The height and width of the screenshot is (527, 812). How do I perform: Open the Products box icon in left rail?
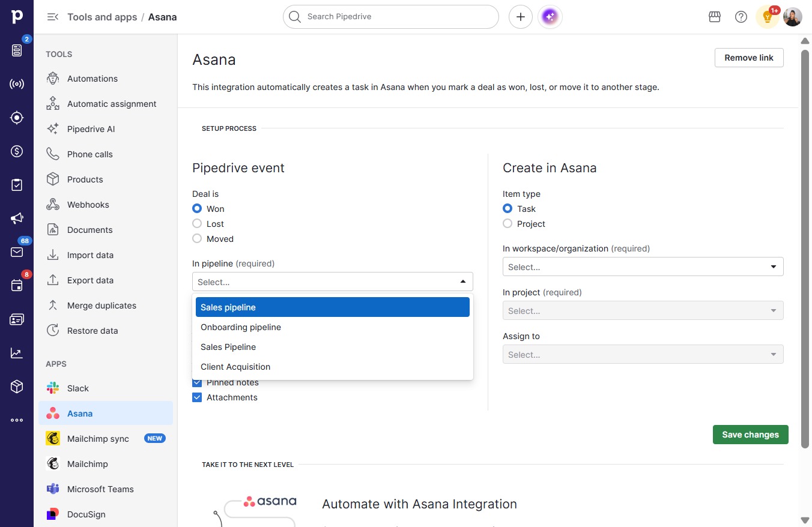[17, 387]
